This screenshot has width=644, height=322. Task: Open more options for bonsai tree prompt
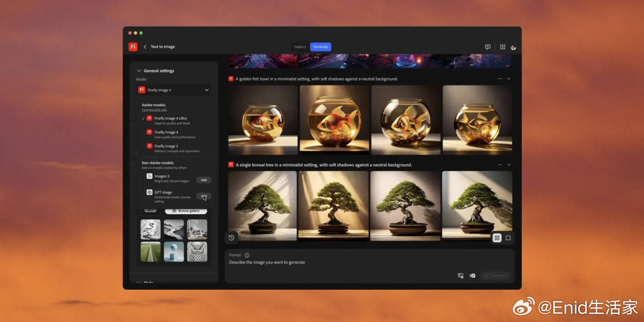(500, 165)
